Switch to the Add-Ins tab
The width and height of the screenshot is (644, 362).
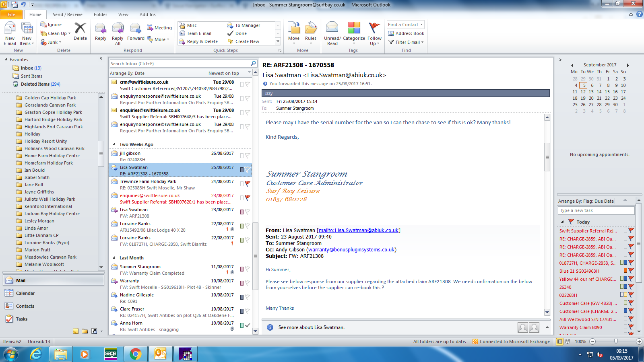[x=148, y=14]
